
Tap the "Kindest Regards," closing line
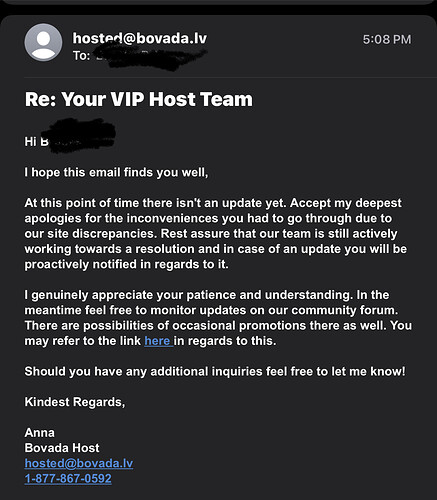(75, 402)
